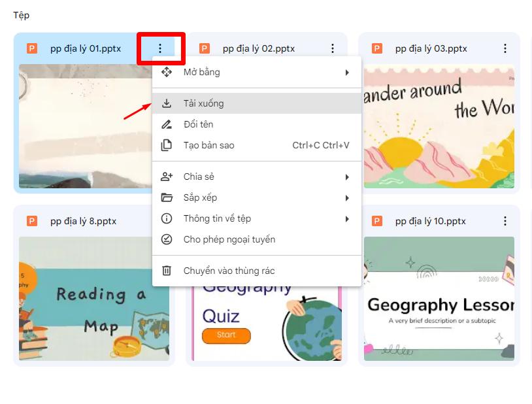
Task: Click the Chuyển vào thùng rác trash icon
Action: tap(167, 269)
